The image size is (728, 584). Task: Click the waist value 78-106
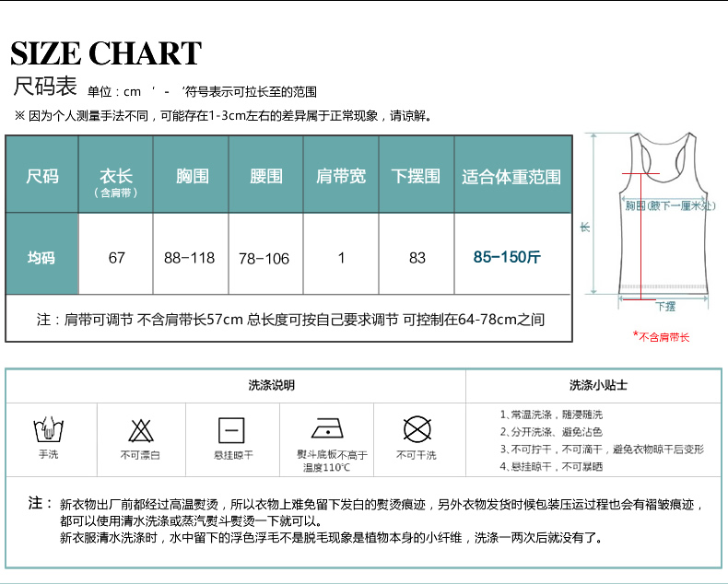click(x=264, y=259)
